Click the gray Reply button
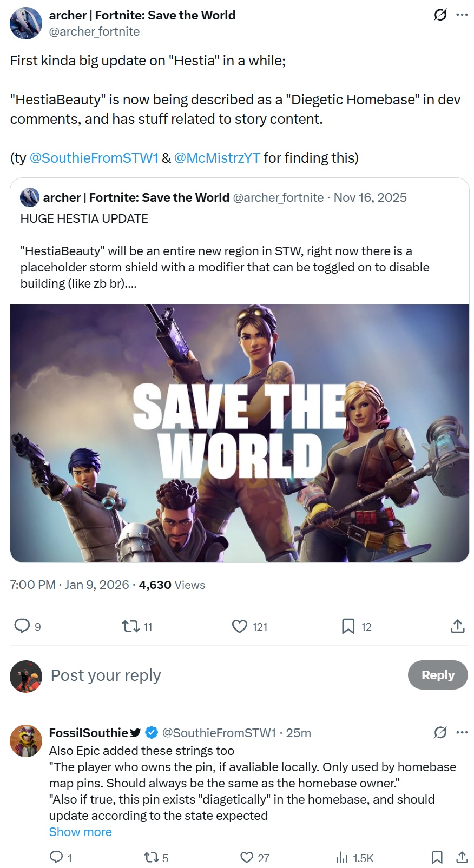The width and height of the screenshot is (474, 868). tap(438, 675)
